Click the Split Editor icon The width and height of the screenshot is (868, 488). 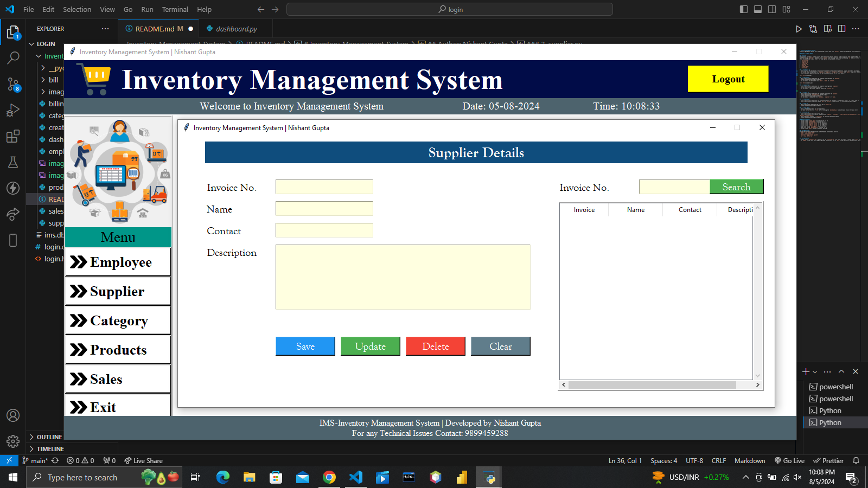coord(841,29)
